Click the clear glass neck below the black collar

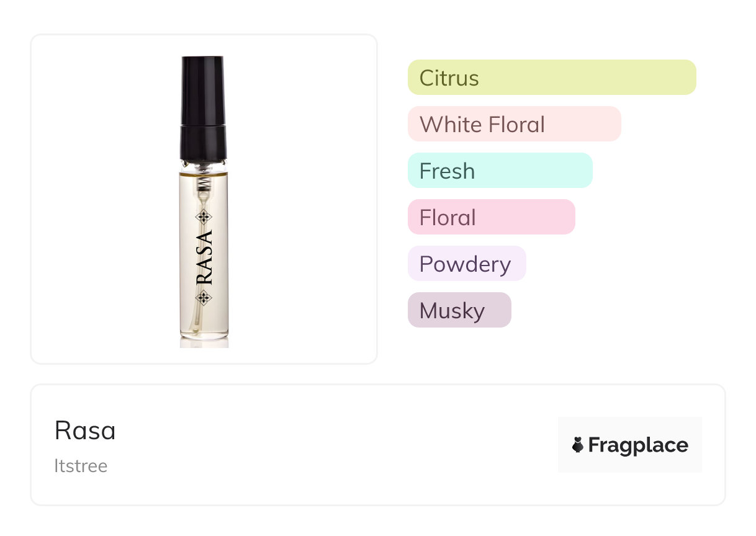coord(202,167)
